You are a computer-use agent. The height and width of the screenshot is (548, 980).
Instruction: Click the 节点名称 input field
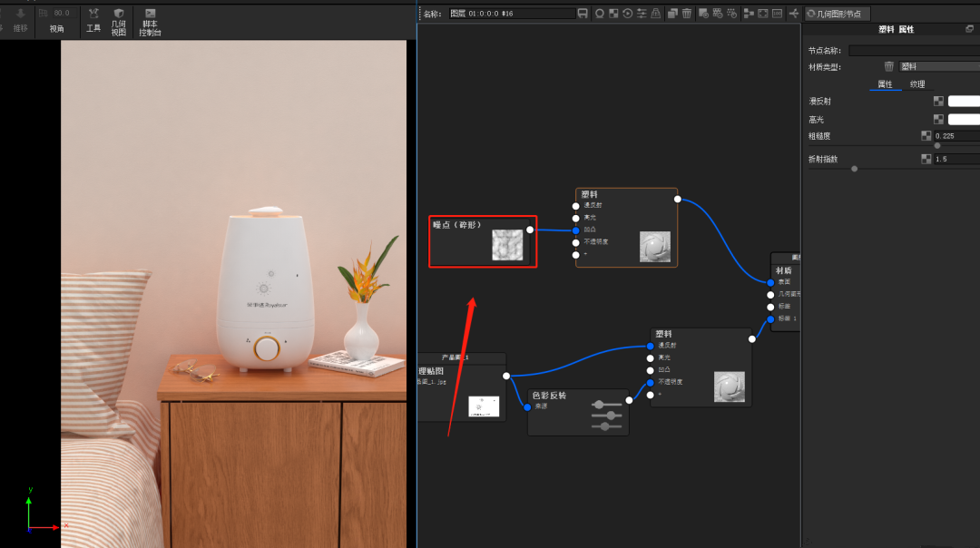click(914, 51)
